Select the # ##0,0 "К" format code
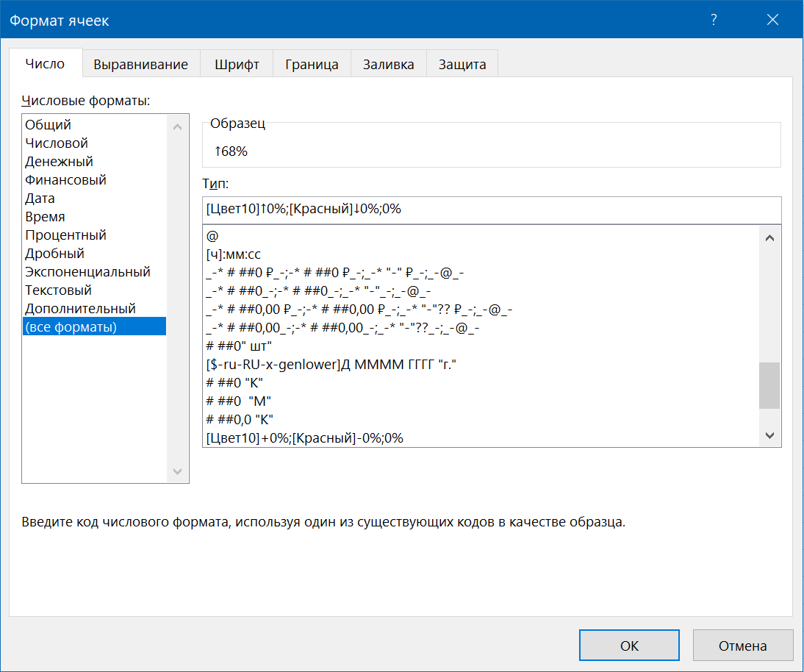Image resolution: width=804 pixels, height=672 pixels. tap(481, 420)
